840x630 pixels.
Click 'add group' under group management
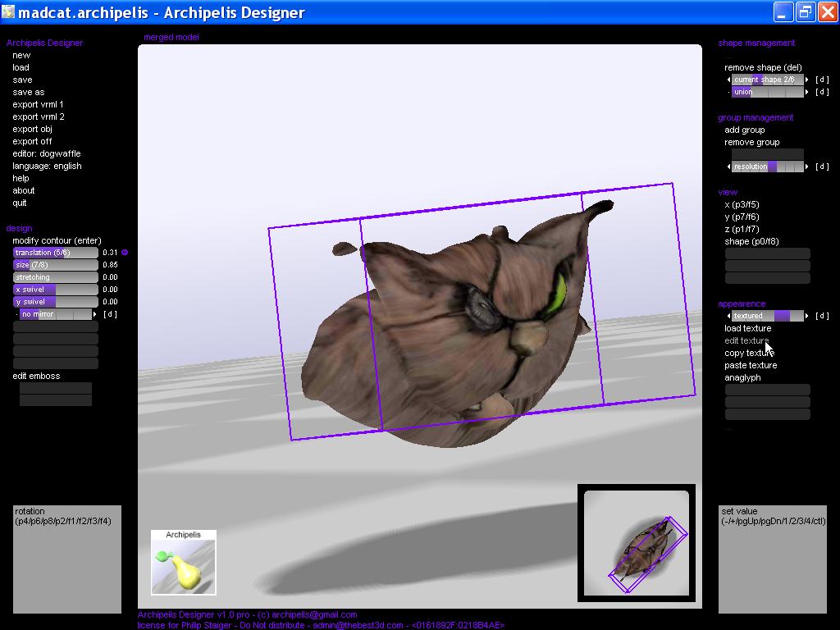(x=744, y=130)
